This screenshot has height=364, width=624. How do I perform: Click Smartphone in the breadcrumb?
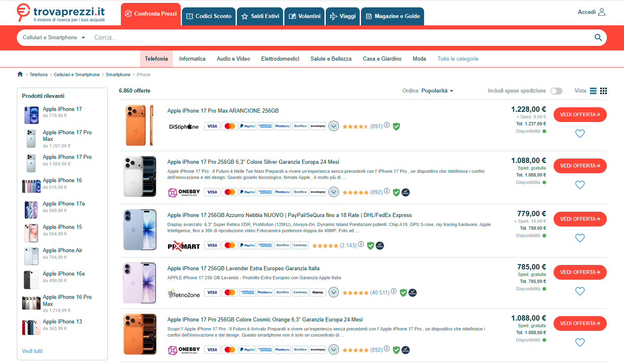click(118, 75)
